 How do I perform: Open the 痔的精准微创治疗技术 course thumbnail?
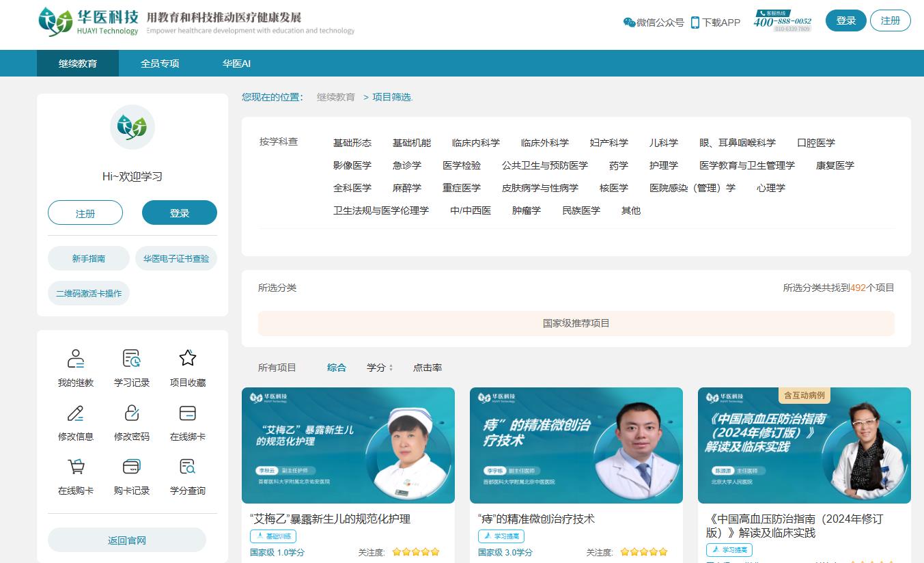click(576, 445)
